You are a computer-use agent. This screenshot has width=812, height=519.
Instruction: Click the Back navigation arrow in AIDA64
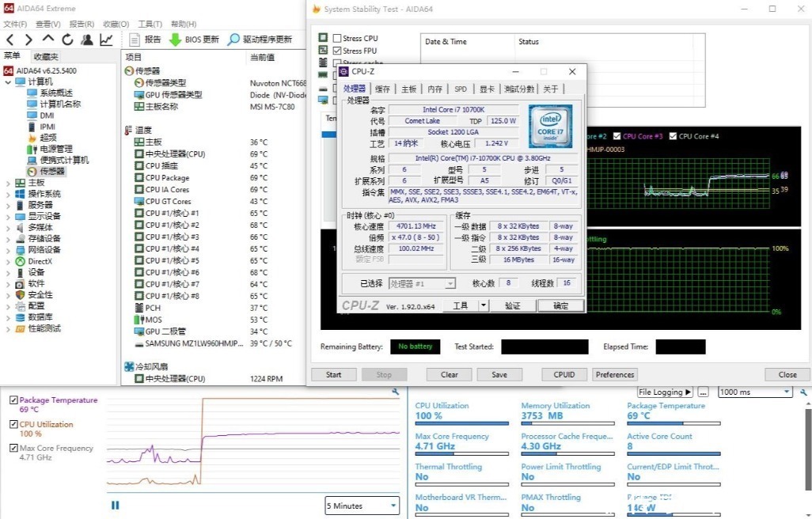pyautogui.click(x=10, y=40)
